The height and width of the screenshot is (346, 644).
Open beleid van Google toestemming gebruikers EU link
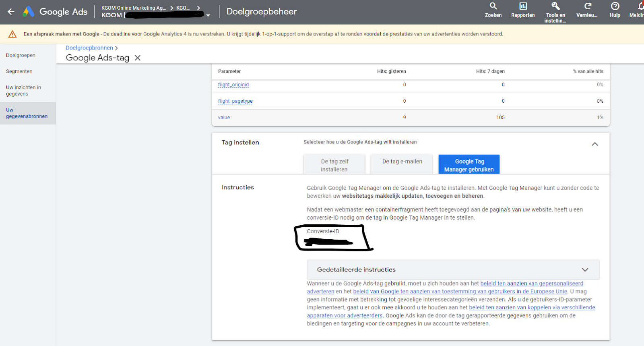[460, 292]
